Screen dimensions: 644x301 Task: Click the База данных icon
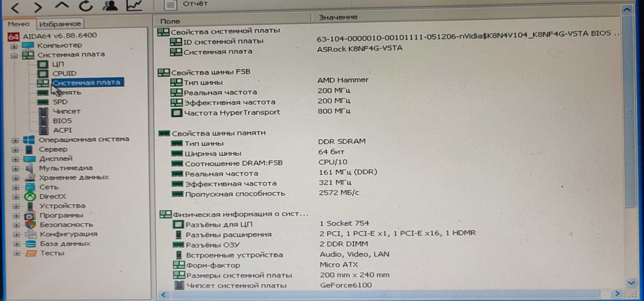[31, 244]
